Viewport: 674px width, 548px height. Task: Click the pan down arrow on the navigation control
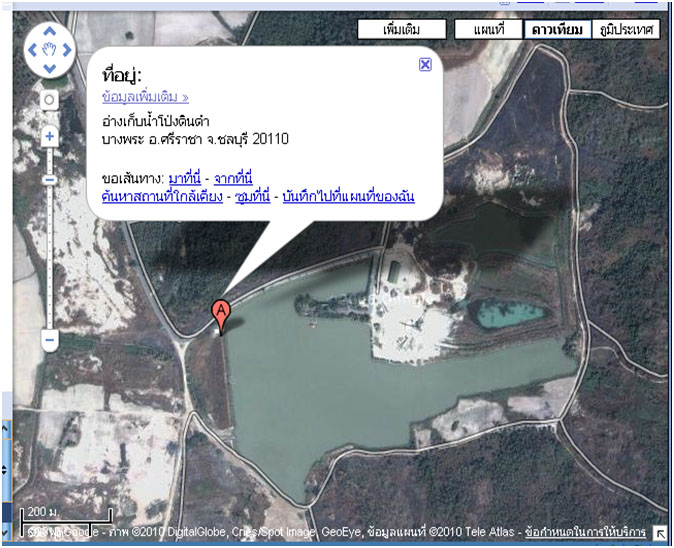coord(50,68)
